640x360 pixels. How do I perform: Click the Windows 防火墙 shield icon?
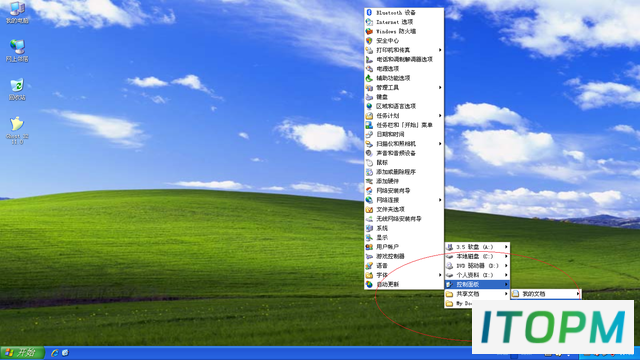pos(369,31)
